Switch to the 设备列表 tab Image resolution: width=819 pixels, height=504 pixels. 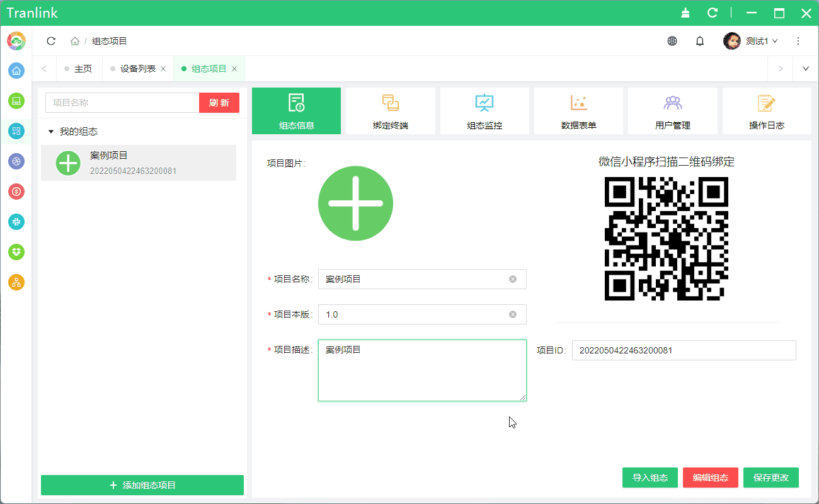click(138, 69)
